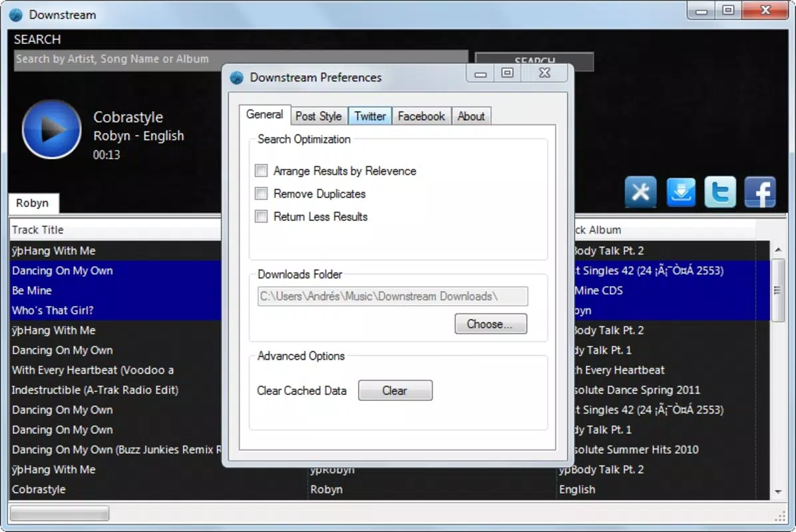Open the Facebook preferences tab
The width and height of the screenshot is (796, 532).
(421, 116)
